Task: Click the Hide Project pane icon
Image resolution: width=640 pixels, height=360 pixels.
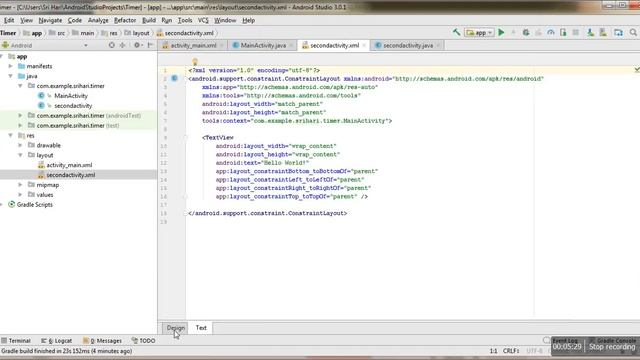Action: 150,45
